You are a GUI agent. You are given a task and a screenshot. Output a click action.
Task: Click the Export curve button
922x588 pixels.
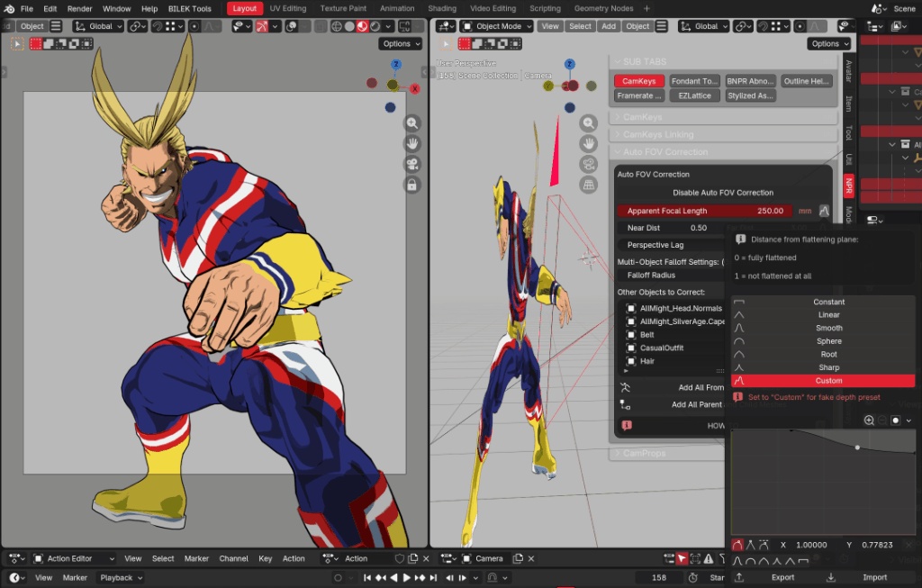pyautogui.click(x=775, y=577)
